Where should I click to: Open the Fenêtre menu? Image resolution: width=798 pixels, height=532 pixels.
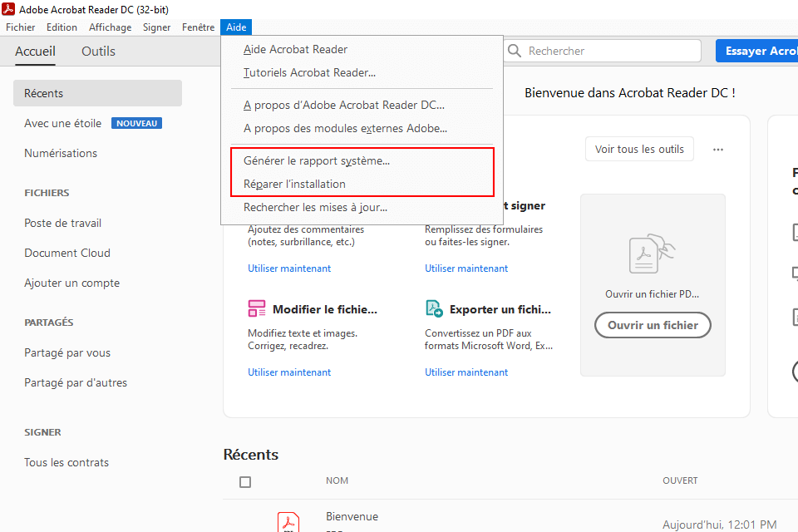[x=198, y=27]
